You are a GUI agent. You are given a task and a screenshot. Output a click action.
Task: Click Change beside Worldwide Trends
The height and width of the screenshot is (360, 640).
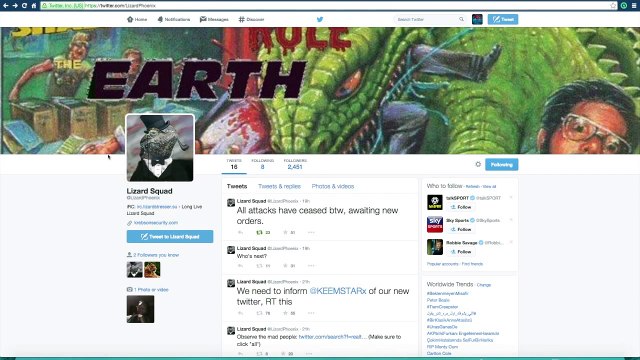pyautogui.click(x=484, y=285)
